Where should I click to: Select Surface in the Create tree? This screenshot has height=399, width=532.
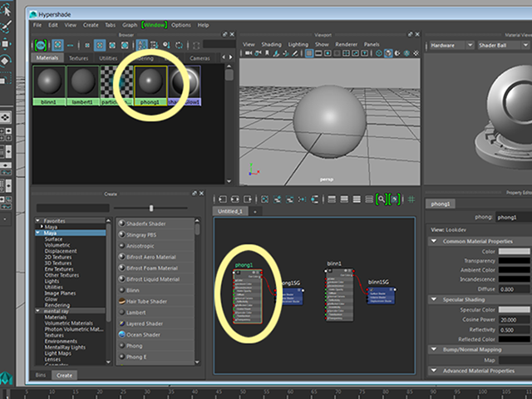[53, 239]
